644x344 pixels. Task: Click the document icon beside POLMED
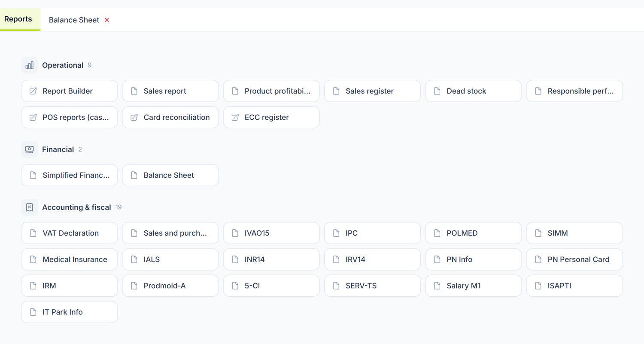tap(437, 233)
